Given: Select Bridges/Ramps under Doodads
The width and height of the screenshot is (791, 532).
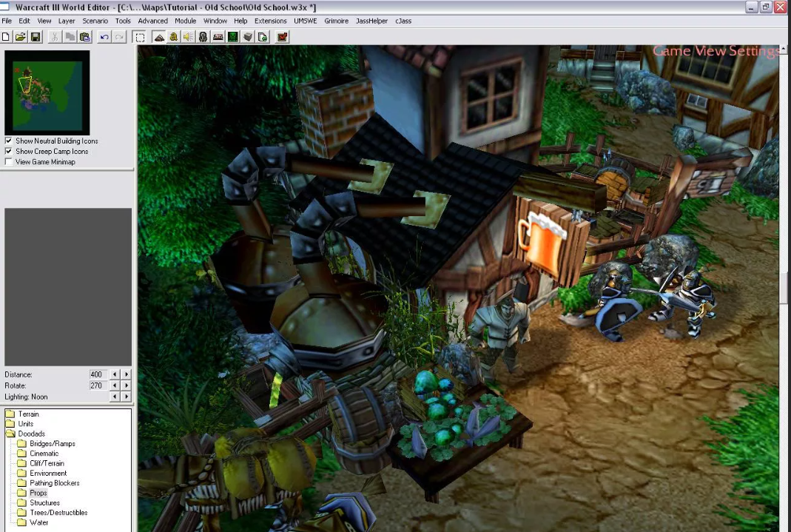Looking at the screenshot, I should (53, 443).
